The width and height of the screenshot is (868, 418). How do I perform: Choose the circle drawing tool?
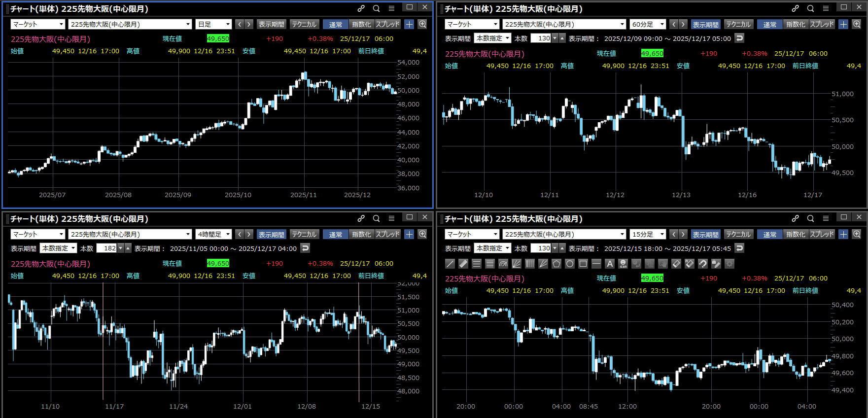tap(570, 264)
